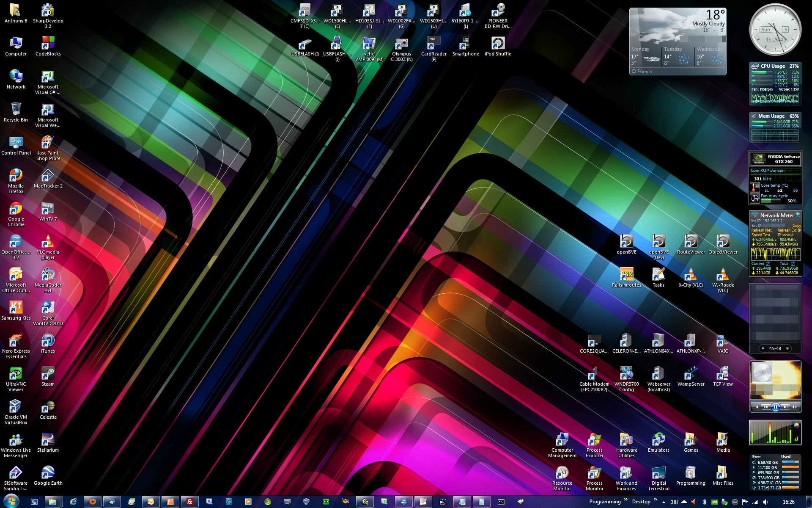
Task: Click Speed Test in Network Meter
Action: [x=760, y=235]
